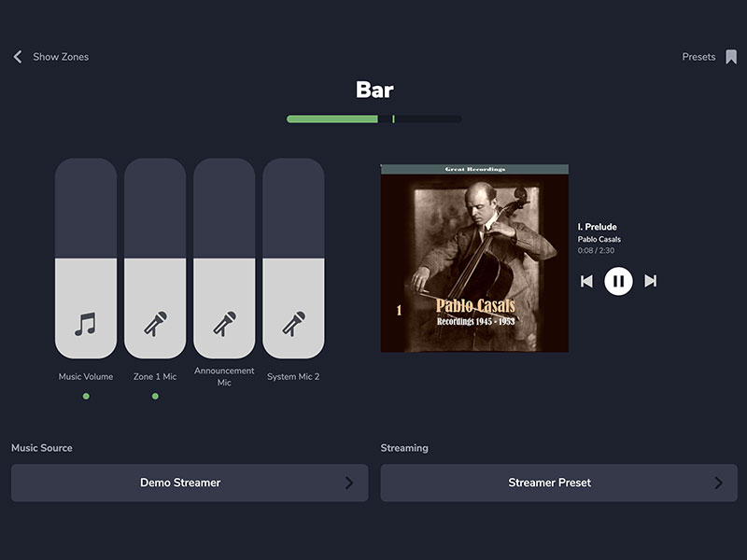The height and width of the screenshot is (560, 747).
Task: Click the microphone icon on Announcement Mic
Action: coord(224,324)
